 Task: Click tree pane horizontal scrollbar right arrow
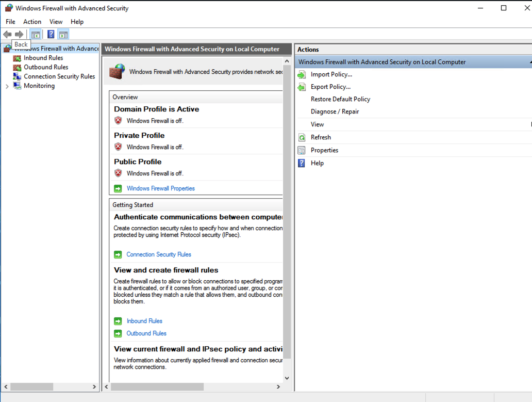point(94,387)
